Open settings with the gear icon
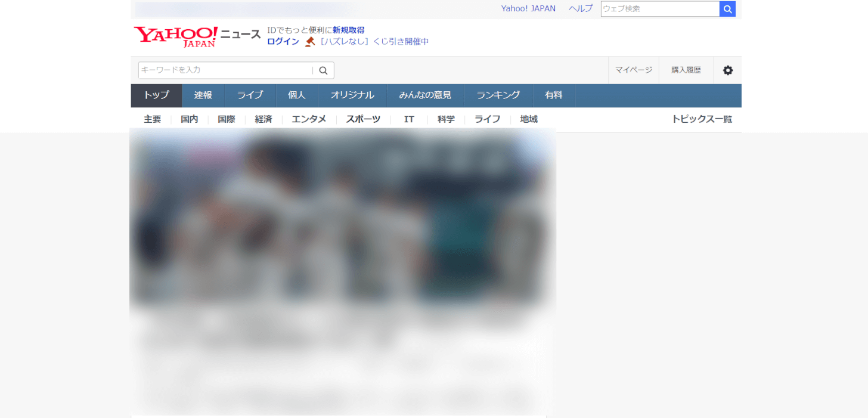868x418 pixels. pyautogui.click(x=728, y=70)
